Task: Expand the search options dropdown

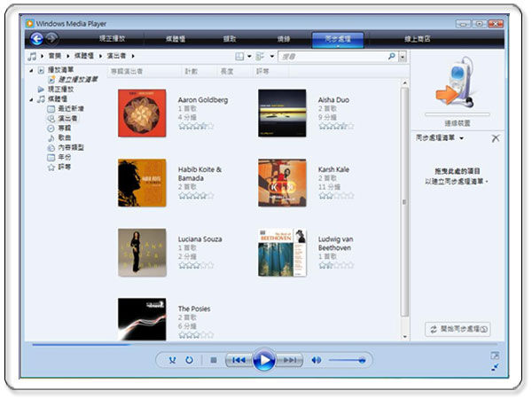Action: tap(402, 57)
